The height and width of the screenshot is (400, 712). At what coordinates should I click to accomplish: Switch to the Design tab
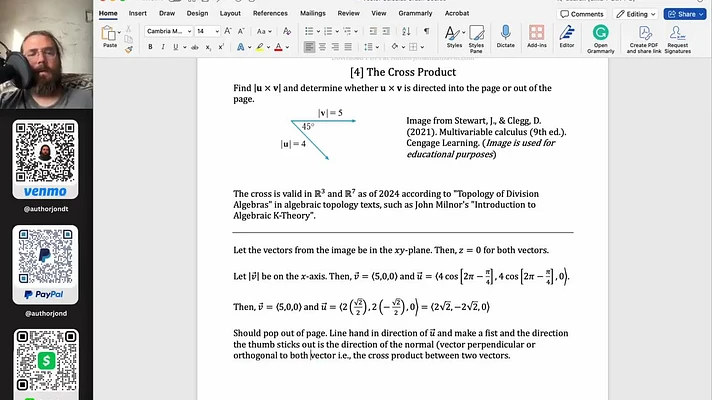197,13
